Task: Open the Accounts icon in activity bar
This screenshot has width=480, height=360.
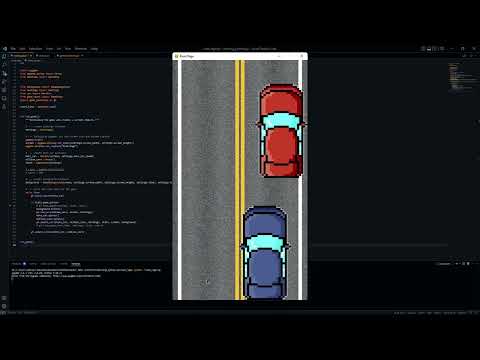Action: 4,298
